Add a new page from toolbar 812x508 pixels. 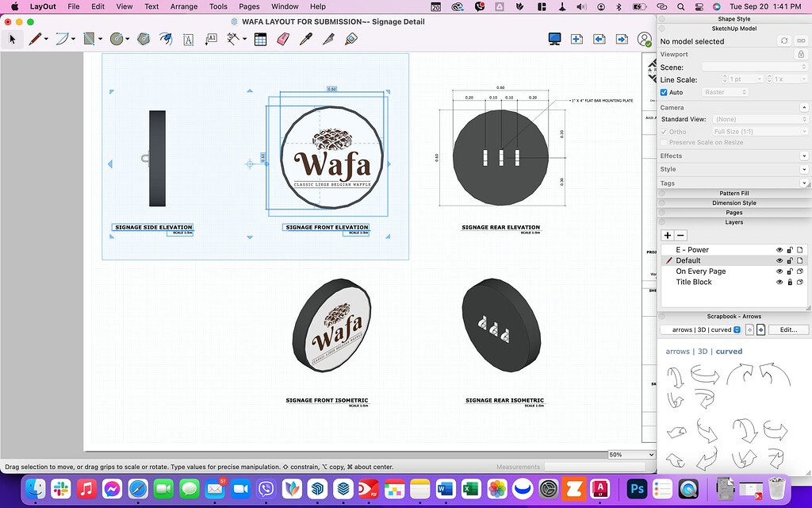[x=576, y=39]
